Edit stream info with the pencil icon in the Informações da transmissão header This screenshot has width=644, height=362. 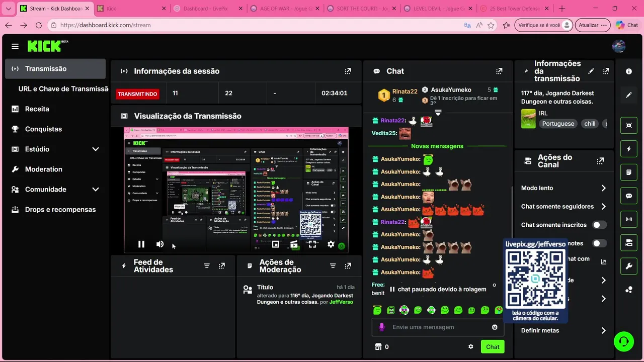[x=591, y=71]
